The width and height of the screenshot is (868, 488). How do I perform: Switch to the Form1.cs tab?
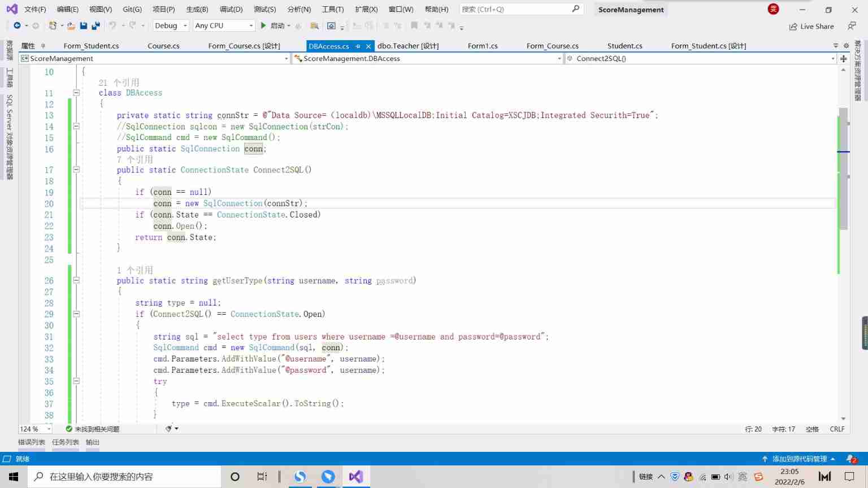tap(483, 46)
